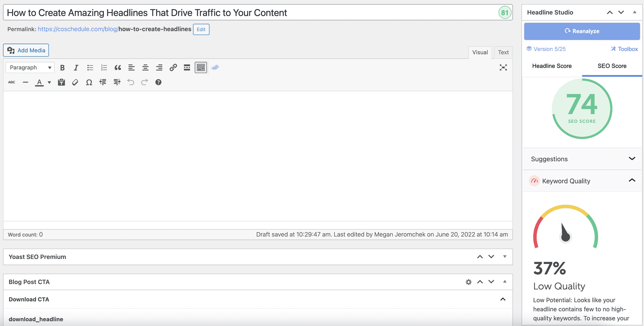Switch to the Headline Score tab
Viewport: 644px width, 326px height.
552,66
